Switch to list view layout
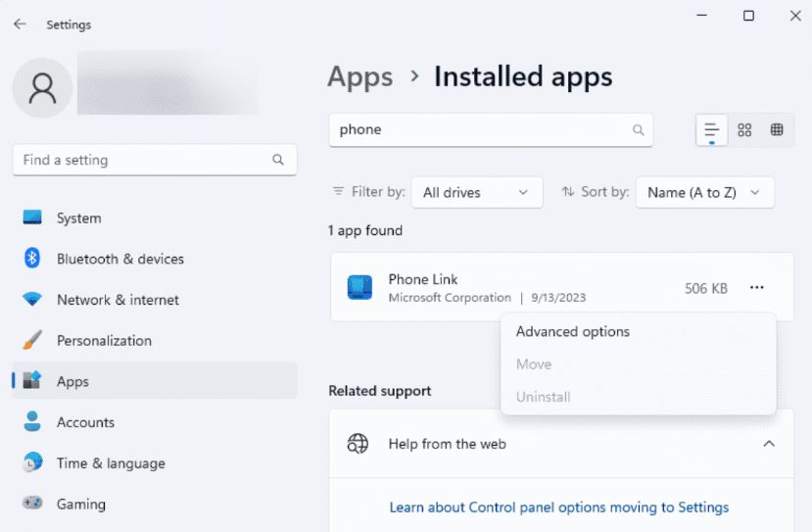The width and height of the screenshot is (812, 532). pos(711,130)
